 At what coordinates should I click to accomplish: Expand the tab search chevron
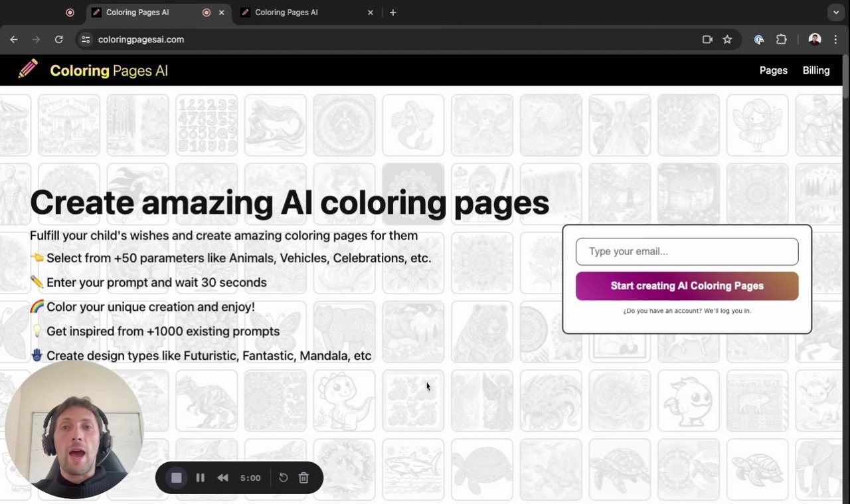point(835,12)
